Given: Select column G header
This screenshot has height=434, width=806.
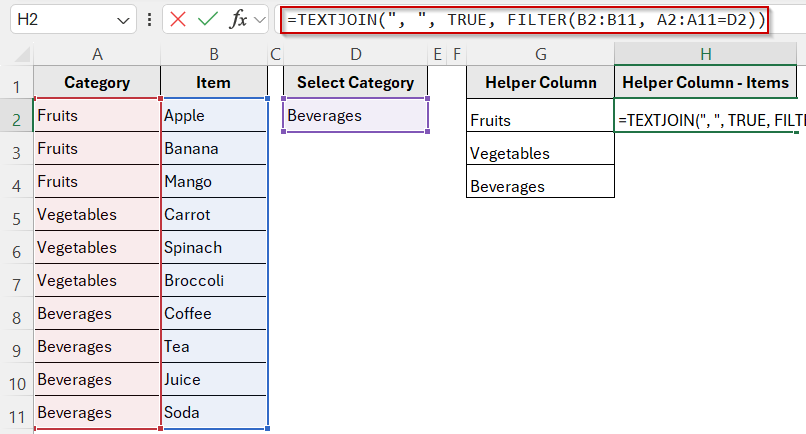Looking at the screenshot, I should 540,54.
